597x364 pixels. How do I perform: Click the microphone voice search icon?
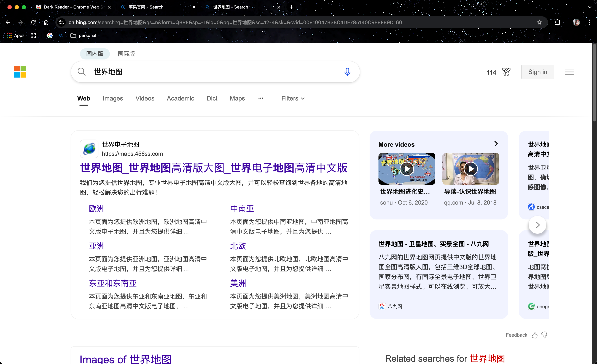coord(347,72)
